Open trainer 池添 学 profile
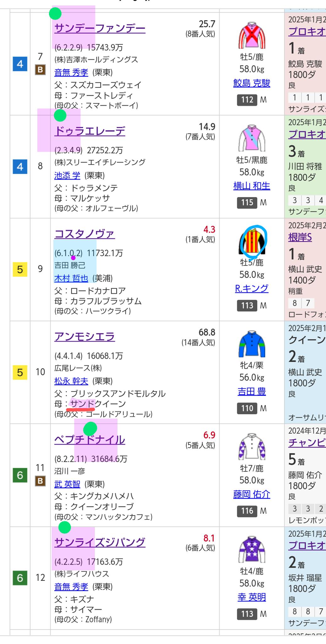 tap(67, 175)
